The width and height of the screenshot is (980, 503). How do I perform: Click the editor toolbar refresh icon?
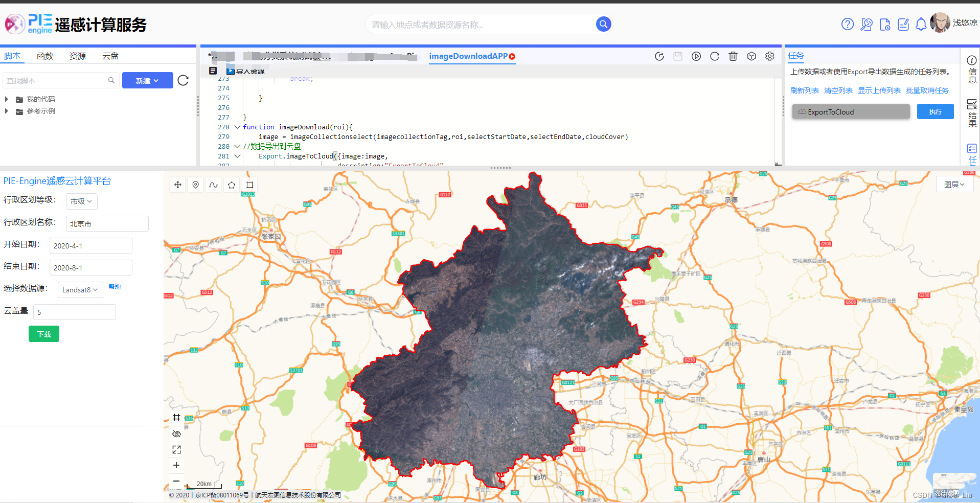[x=715, y=56]
